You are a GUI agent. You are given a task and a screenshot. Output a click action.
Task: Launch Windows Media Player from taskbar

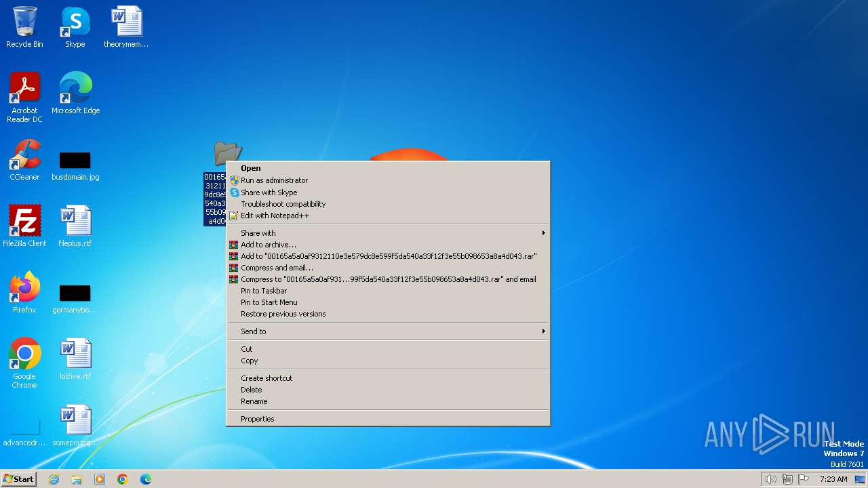click(x=100, y=479)
